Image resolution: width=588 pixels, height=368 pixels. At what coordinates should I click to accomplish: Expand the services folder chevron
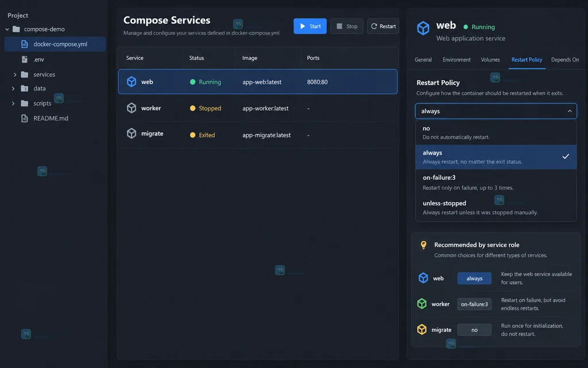pos(14,74)
